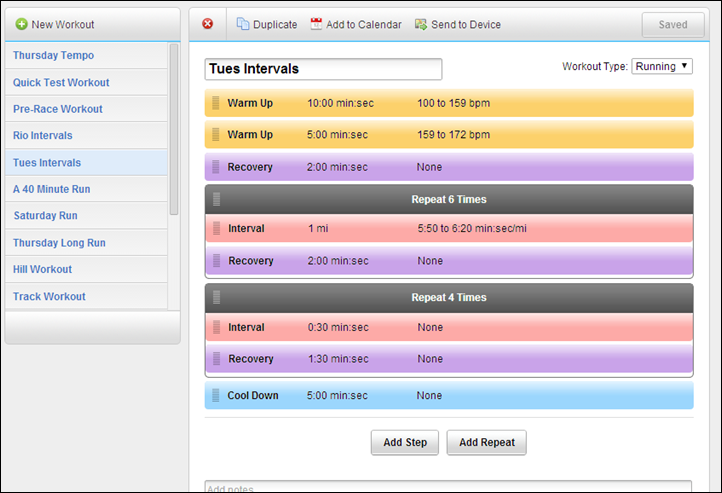Click drag handle on 1:30 Recovery step
This screenshot has width=722, height=493.
click(216, 359)
